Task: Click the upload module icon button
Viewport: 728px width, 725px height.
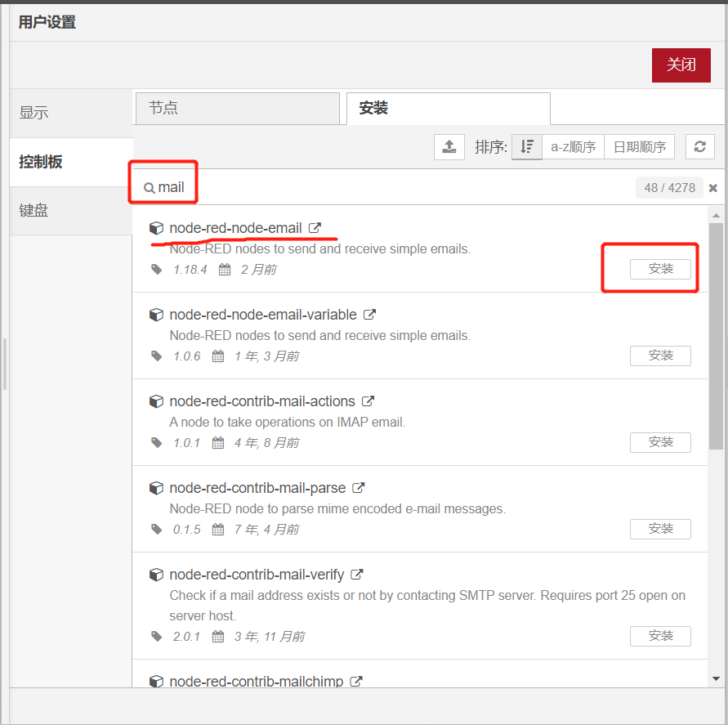Action: (449, 147)
